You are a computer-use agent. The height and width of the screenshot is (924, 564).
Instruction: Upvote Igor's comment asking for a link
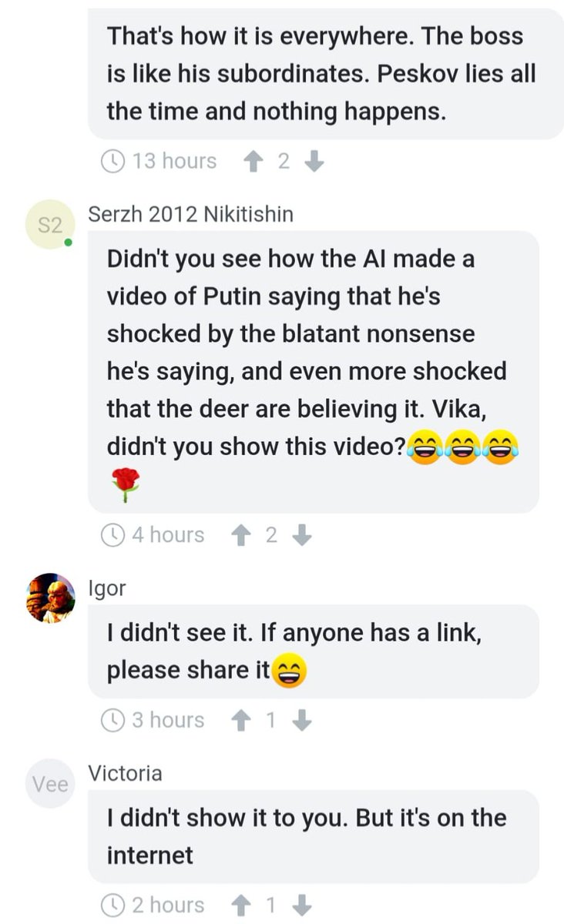[240, 720]
